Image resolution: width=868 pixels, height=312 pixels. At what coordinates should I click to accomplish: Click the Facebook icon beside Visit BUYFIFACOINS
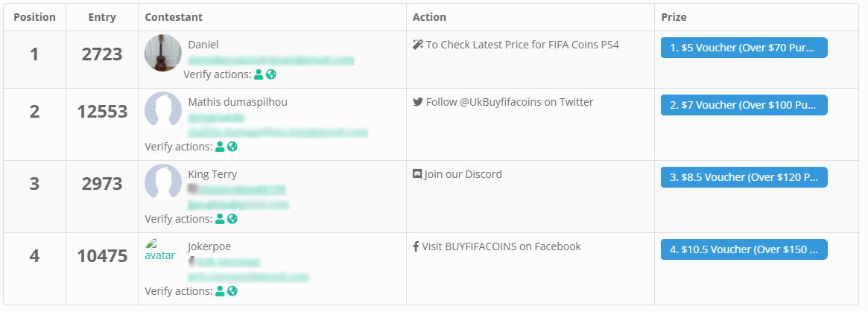[416, 246]
